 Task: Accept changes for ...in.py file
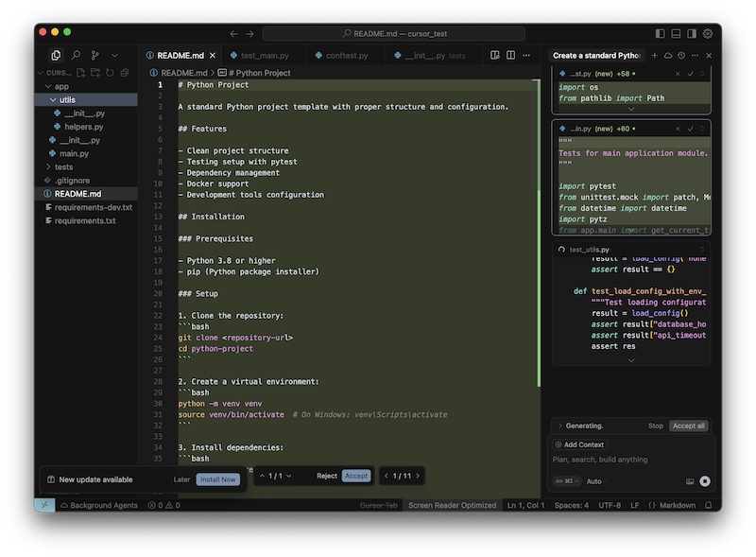point(691,129)
